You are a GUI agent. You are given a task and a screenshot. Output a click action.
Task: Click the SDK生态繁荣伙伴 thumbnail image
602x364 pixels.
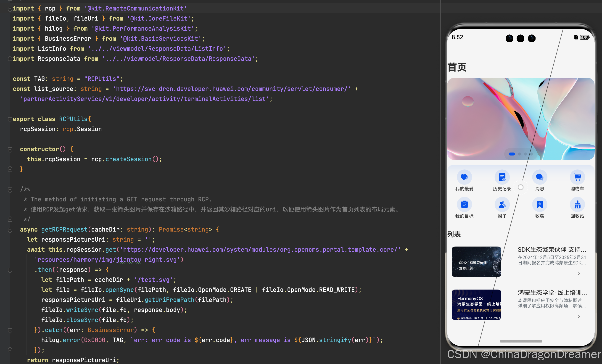[x=476, y=262]
